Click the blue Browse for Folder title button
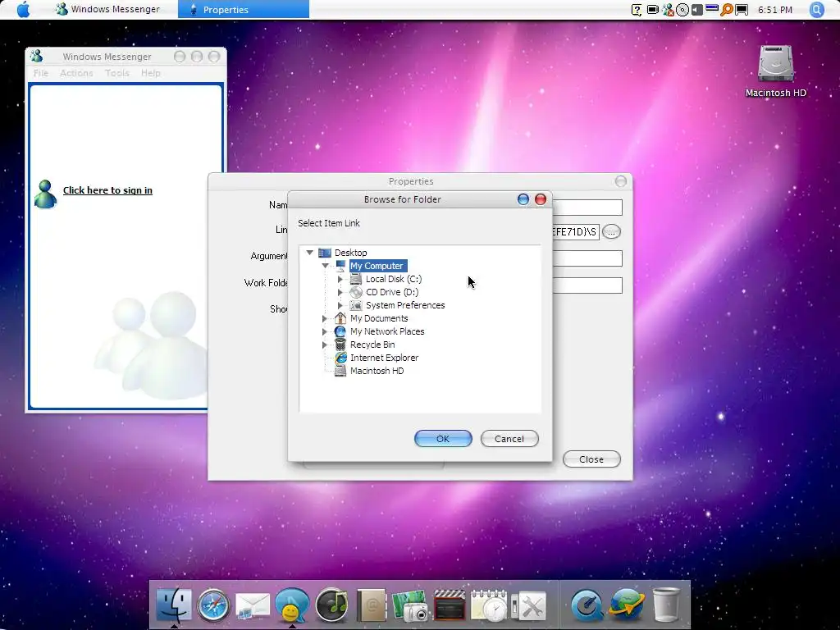The image size is (840, 630). pyautogui.click(x=523, y=199)
